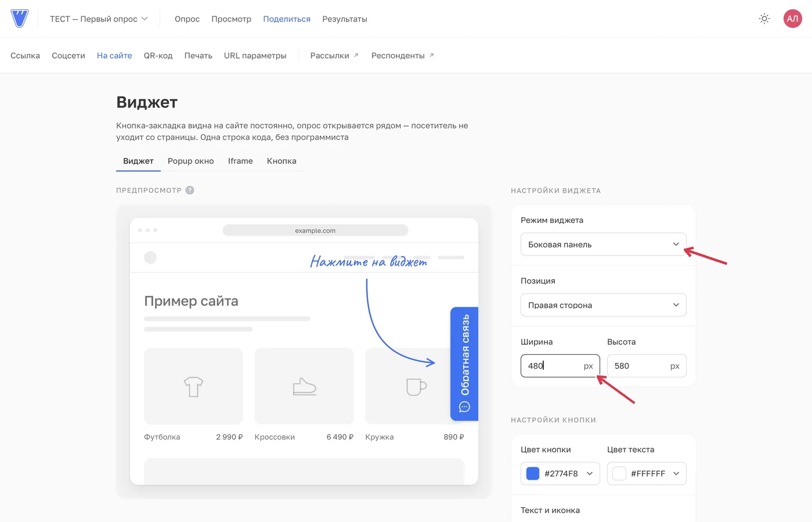This screenshot has height=522, width=812.
Task: Click the sneakers product thumbnail
Action: pos(304,386)
